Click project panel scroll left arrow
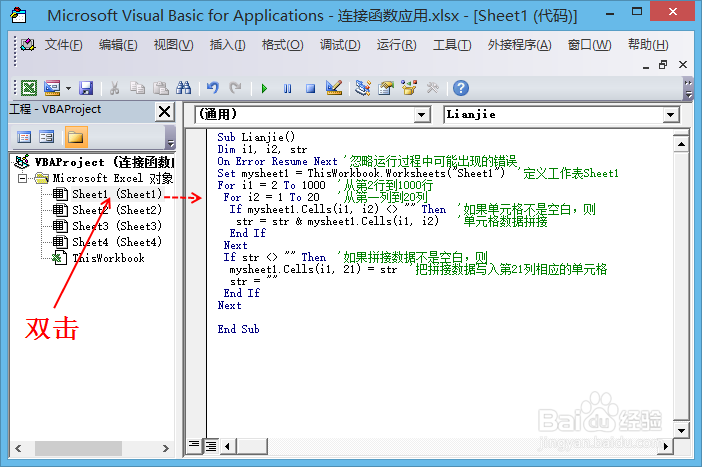The width and height of the screenshot is (702, 467). [18, 448]
